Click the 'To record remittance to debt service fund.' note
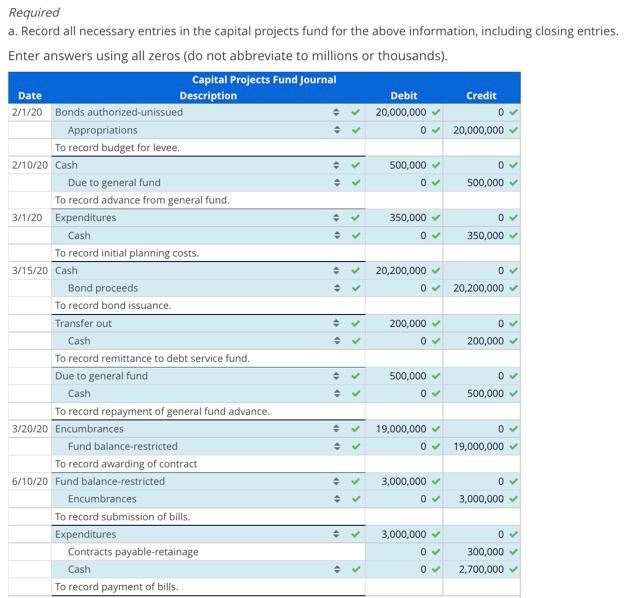 coord(152,358)
